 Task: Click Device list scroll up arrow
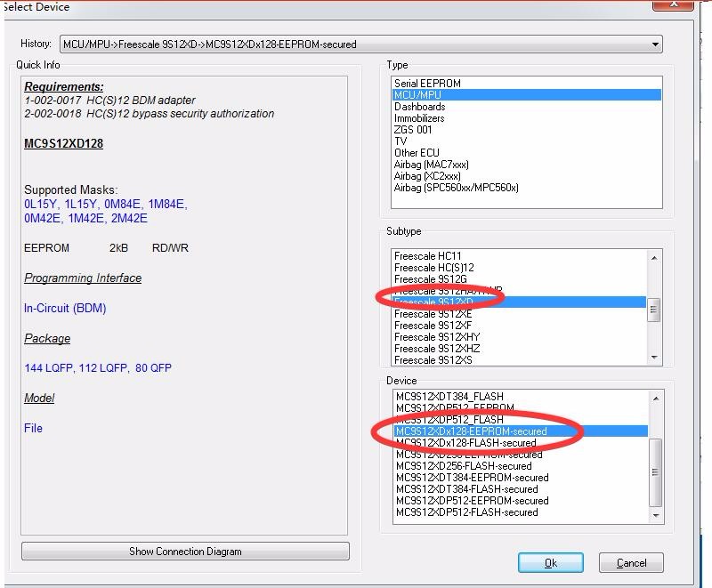[656, 399]
